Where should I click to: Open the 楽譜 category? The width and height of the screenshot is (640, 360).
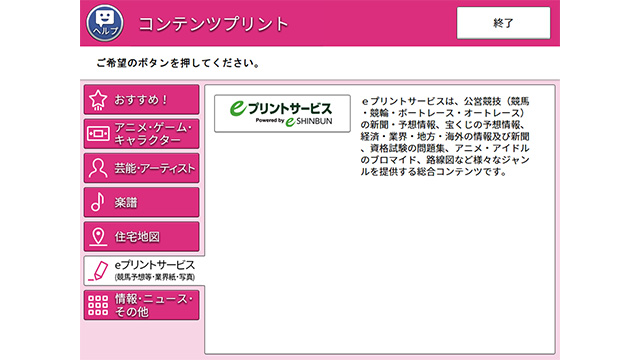pos(142,202)
